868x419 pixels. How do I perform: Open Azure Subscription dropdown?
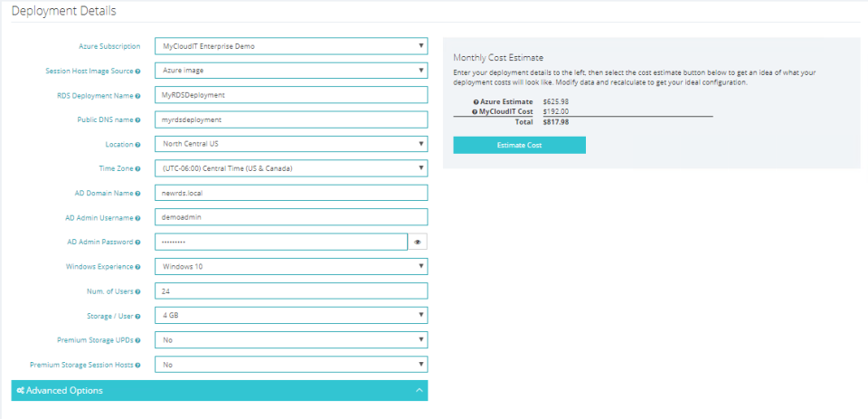point(291,46)
